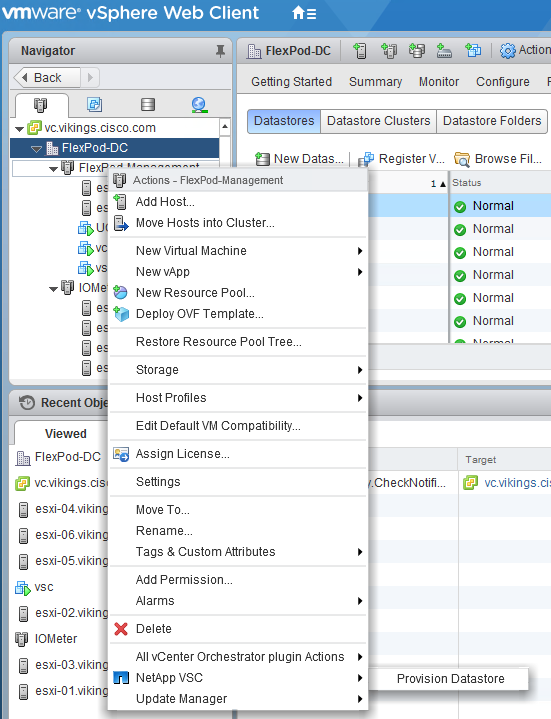The width and height of the screenshot is (551, 719).
Task: Click the NetApp VSC logo icon
Action: [x=121, y=678]
